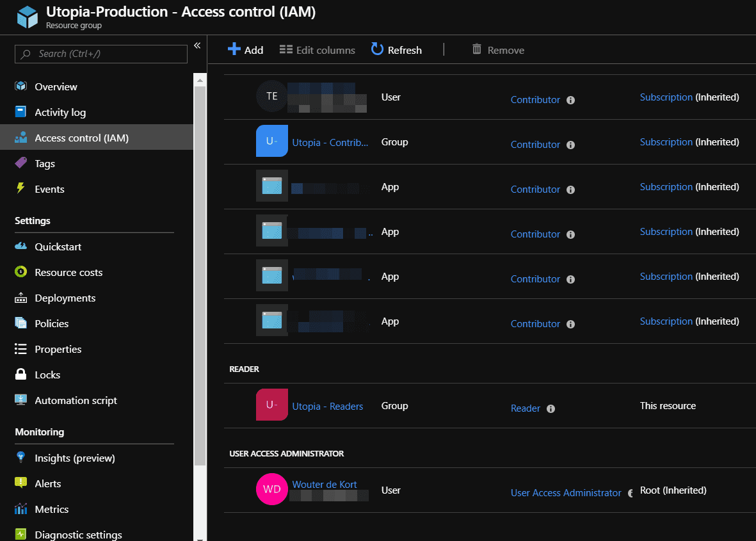
Task: Click the READER section heading
Action: click(244, 369)
